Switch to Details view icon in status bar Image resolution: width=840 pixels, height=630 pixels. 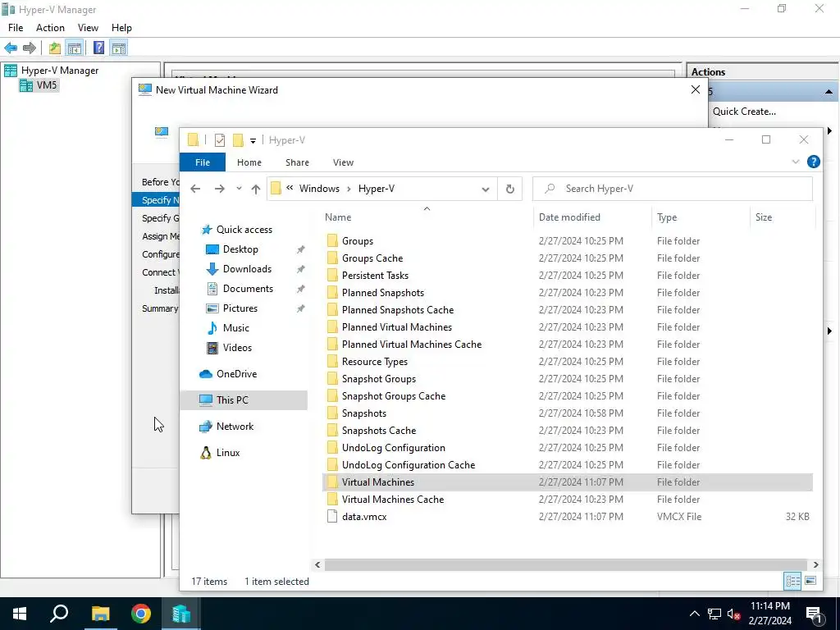tap(793, 582)
